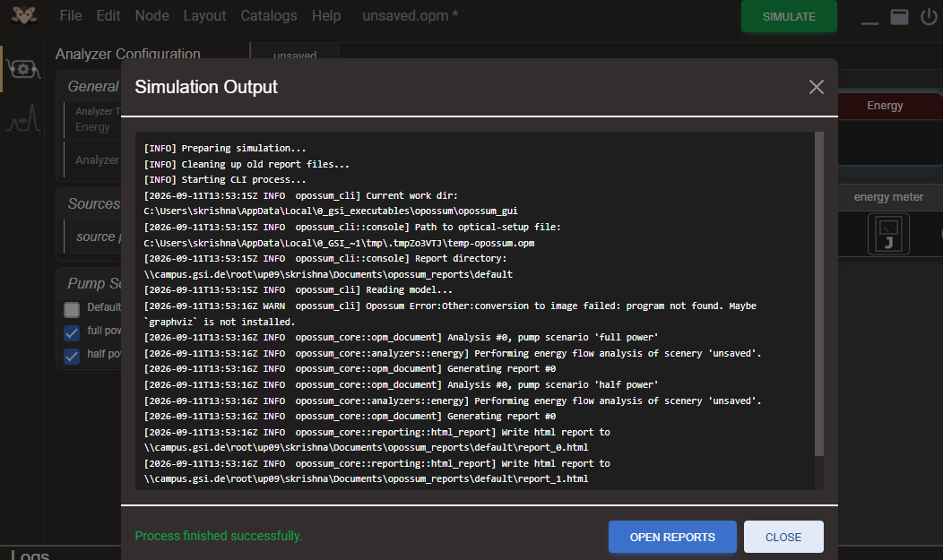The image size is (943, 560).
Task: Uncheck the half power scenario checkbox
Action: pos(72,357)
